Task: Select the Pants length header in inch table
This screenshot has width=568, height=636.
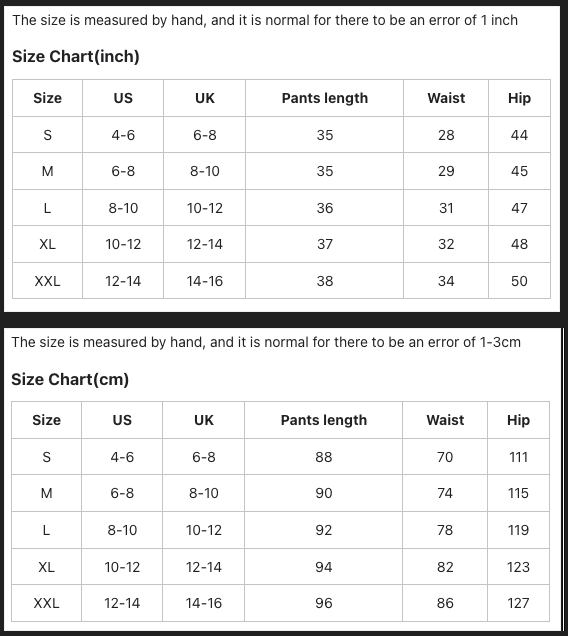Action: [x=325, y=98]
